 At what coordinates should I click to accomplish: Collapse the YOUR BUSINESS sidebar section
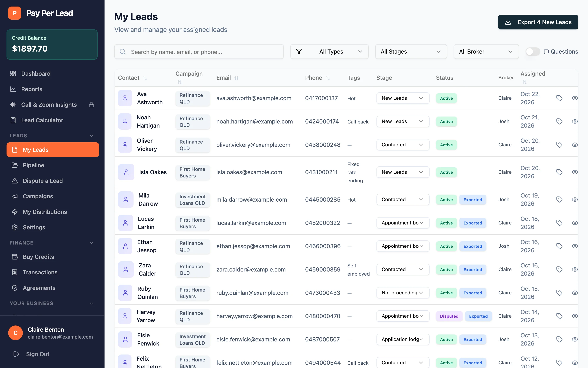(91, 304)
